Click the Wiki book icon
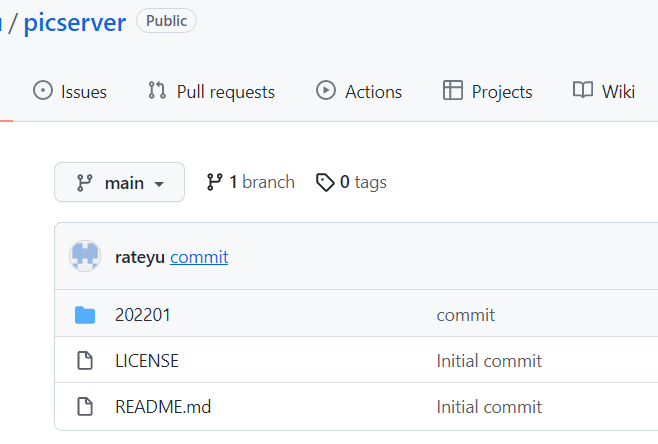 click(x=583, y=90)
